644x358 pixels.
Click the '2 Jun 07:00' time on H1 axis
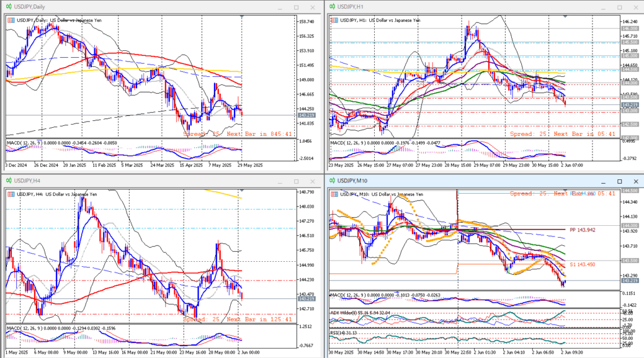pos(572,165)
